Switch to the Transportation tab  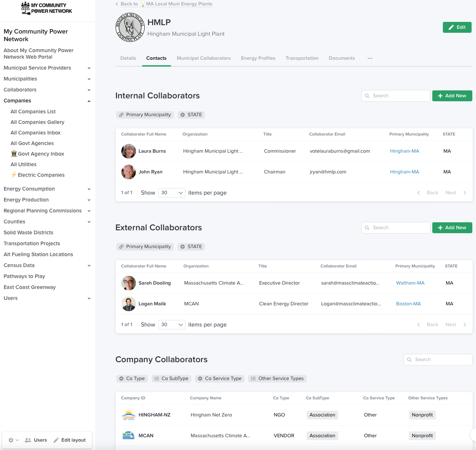[x=302, y=58]
